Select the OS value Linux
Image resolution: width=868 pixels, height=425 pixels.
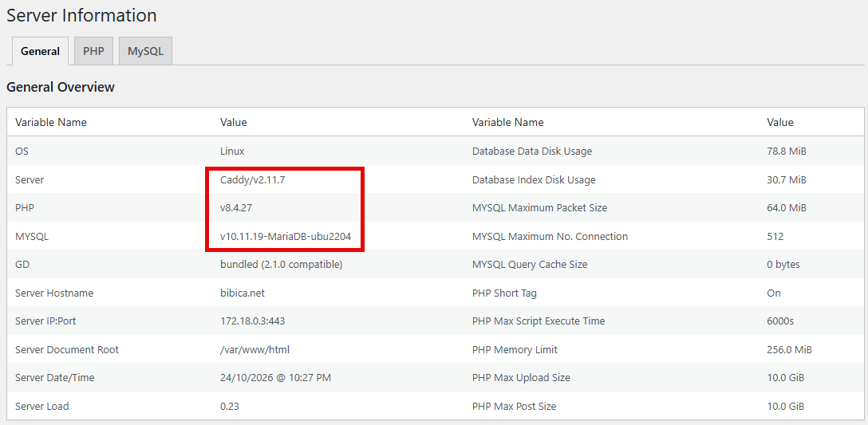pyautogui.click(x=232, y=151)
